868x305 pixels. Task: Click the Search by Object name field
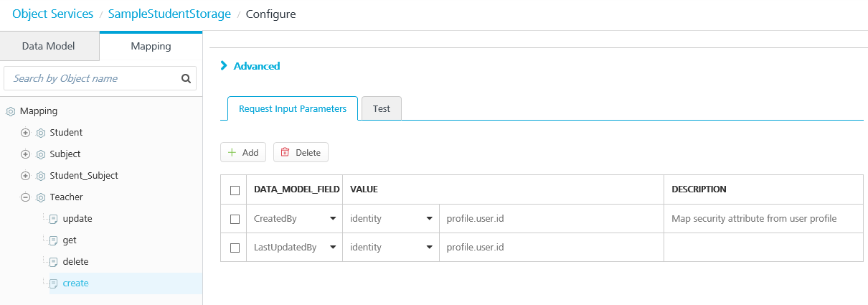coord(92,78)
